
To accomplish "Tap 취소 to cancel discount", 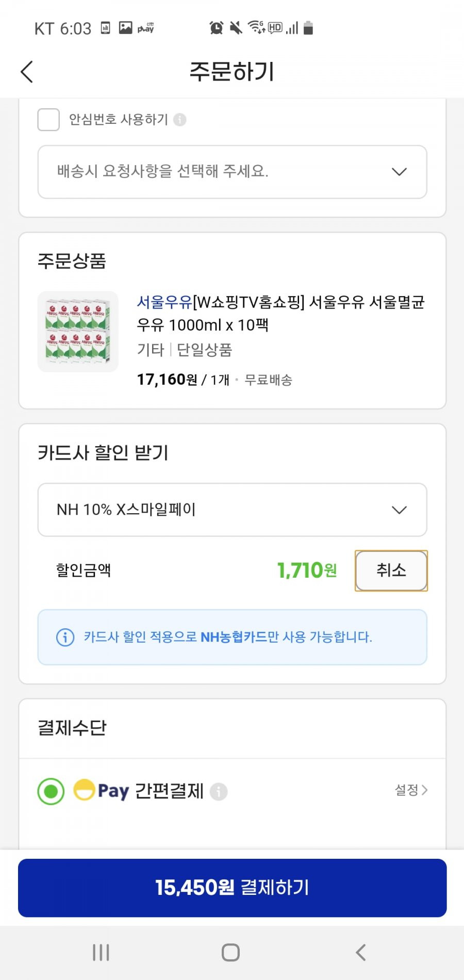I will pos(391,570).
